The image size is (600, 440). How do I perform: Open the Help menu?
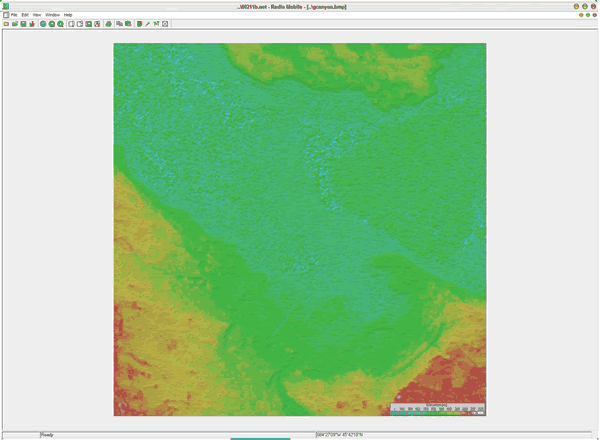68,15
